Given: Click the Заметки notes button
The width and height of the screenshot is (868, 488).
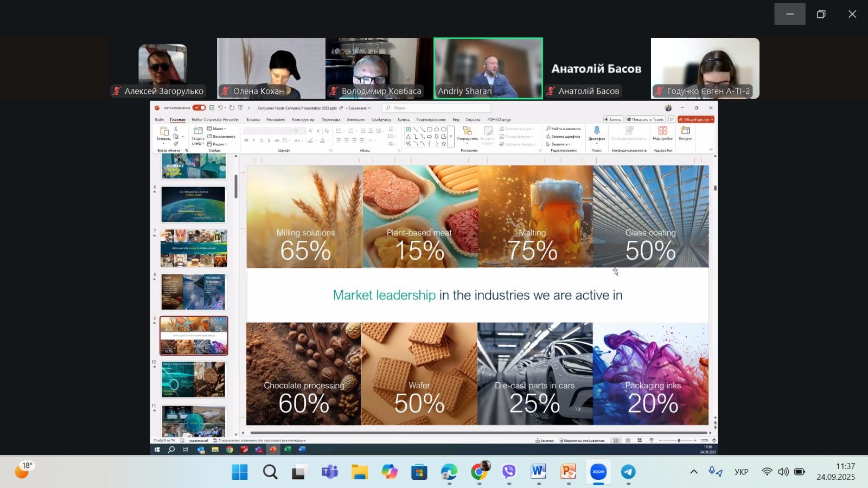Looking at the screenshot, I should pos(544,440).
